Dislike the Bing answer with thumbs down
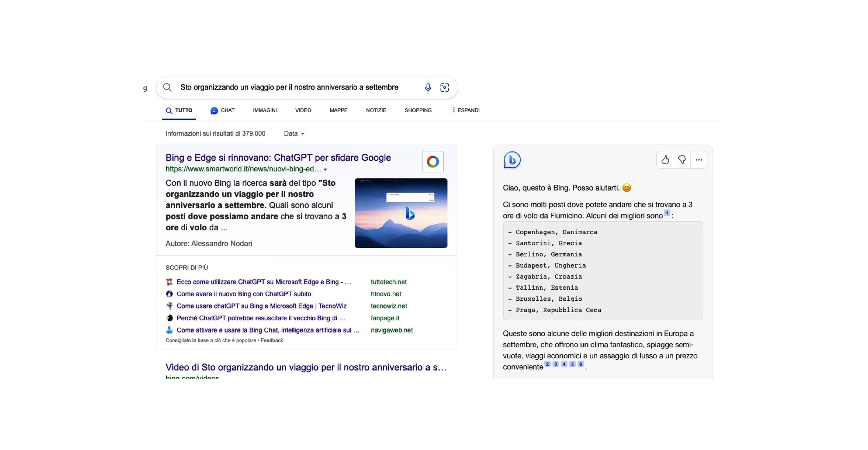The width and height of the screenshot is (868, 450). pyautogui.click(x=682, y=160)
